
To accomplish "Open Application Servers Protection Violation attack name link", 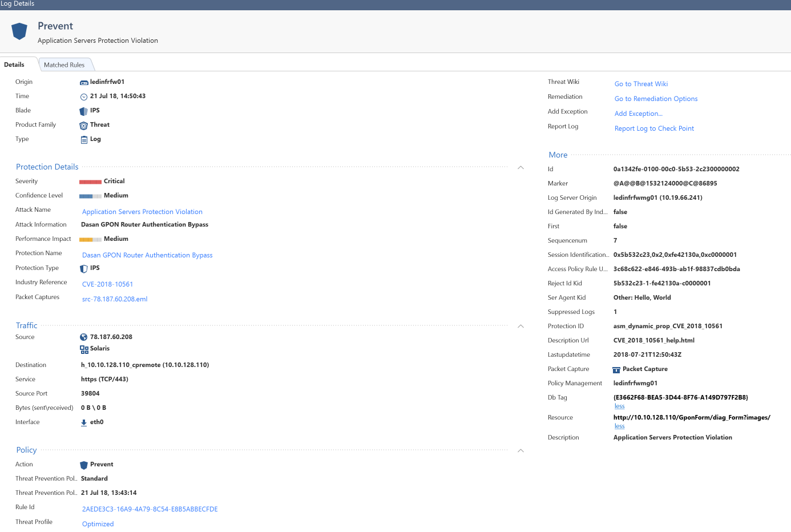I will click(142, 212).
